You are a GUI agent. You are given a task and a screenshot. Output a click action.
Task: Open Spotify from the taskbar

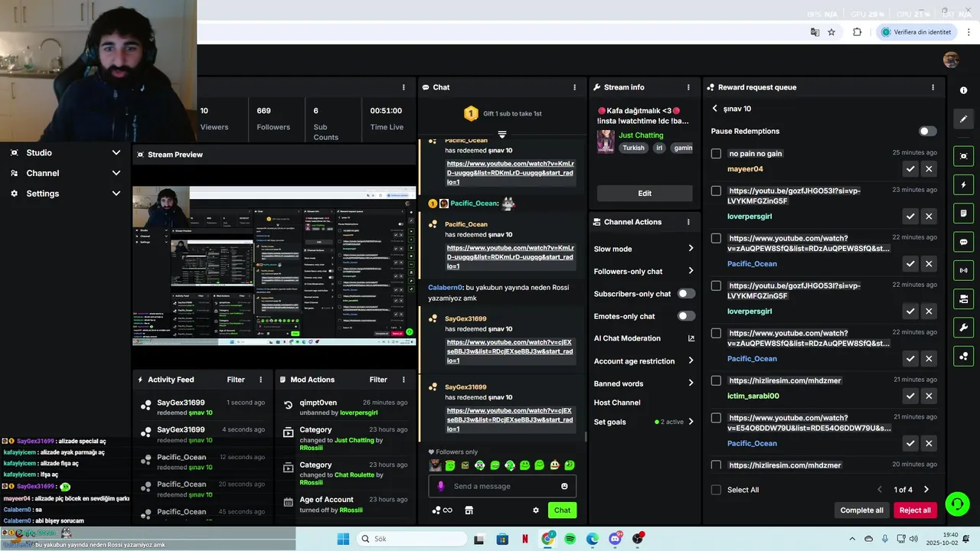[570, 539]
